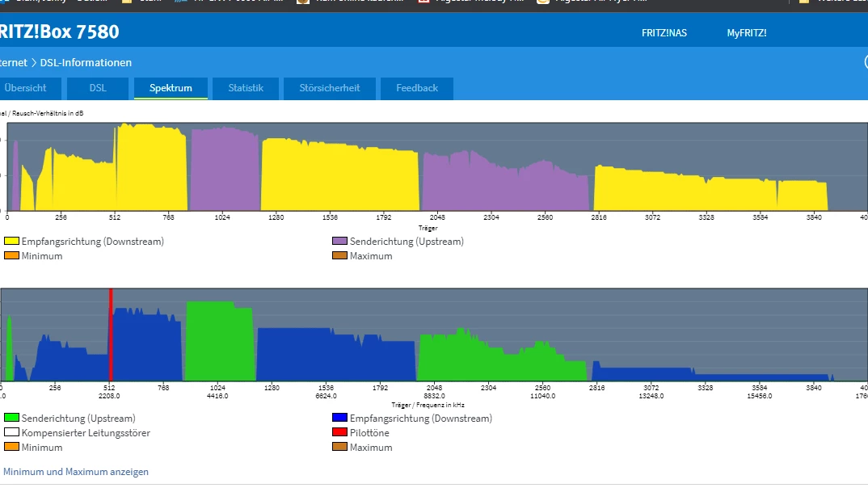Screen dimensions: 868x488
Task: Open the Statistik tab
Action: coord(246,88)
